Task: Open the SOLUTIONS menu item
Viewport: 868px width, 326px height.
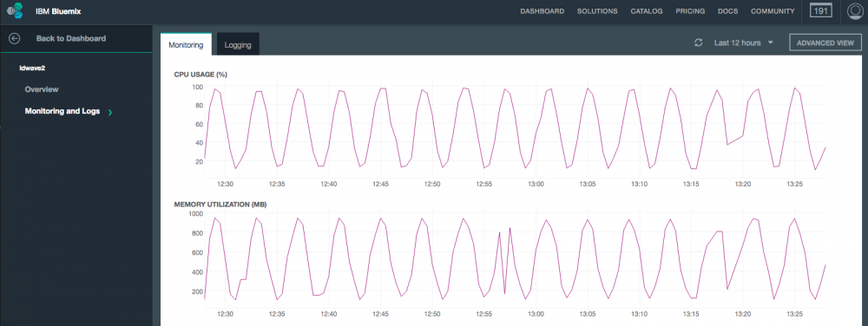Action: pyautogui.click(x=597, y=11)
